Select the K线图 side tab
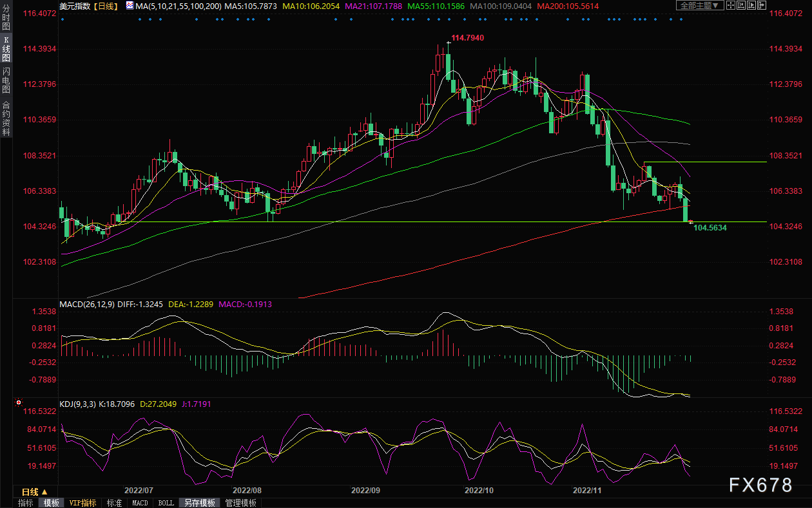 [x=6, y=48]
